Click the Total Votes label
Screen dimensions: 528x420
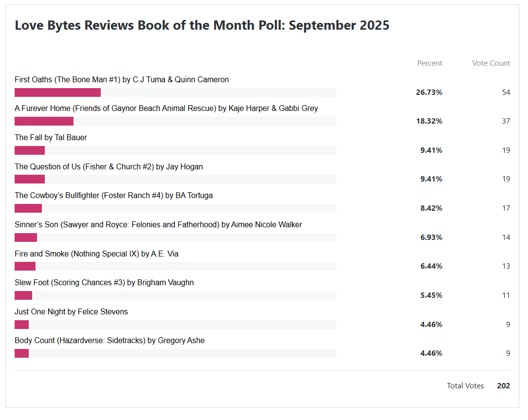(465, 386)
